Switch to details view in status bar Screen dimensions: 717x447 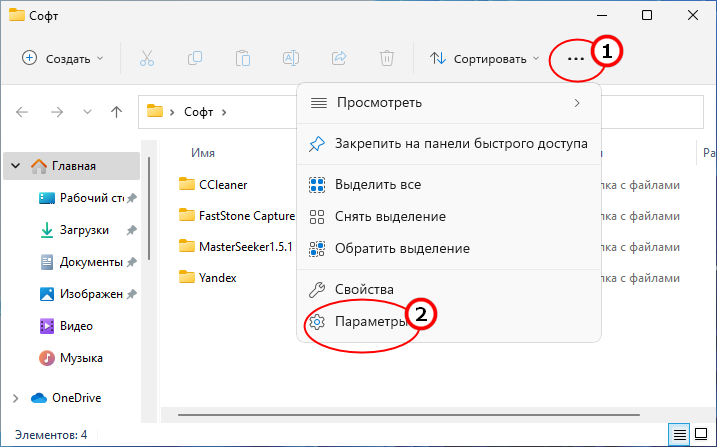[x=680, y=434]
